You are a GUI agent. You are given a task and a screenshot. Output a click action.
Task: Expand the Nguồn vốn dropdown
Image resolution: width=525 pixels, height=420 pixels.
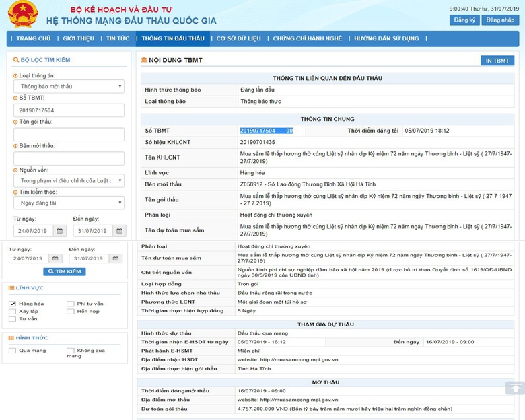click(x=69, y=180)
